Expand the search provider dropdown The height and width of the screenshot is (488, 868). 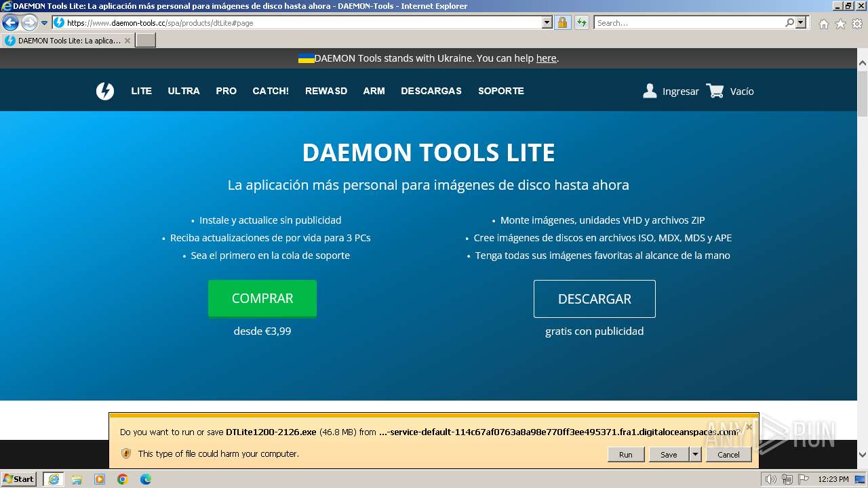pyautogui.click(x=801, y=22)
